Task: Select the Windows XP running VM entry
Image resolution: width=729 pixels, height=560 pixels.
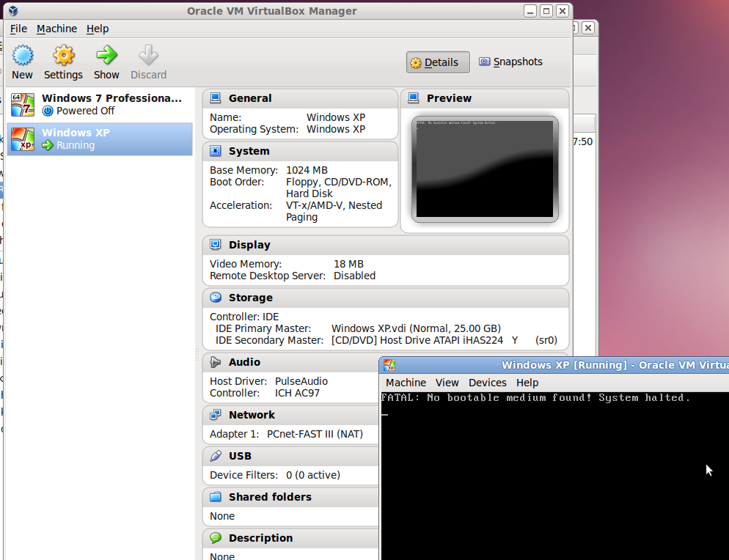Action: 100,139
